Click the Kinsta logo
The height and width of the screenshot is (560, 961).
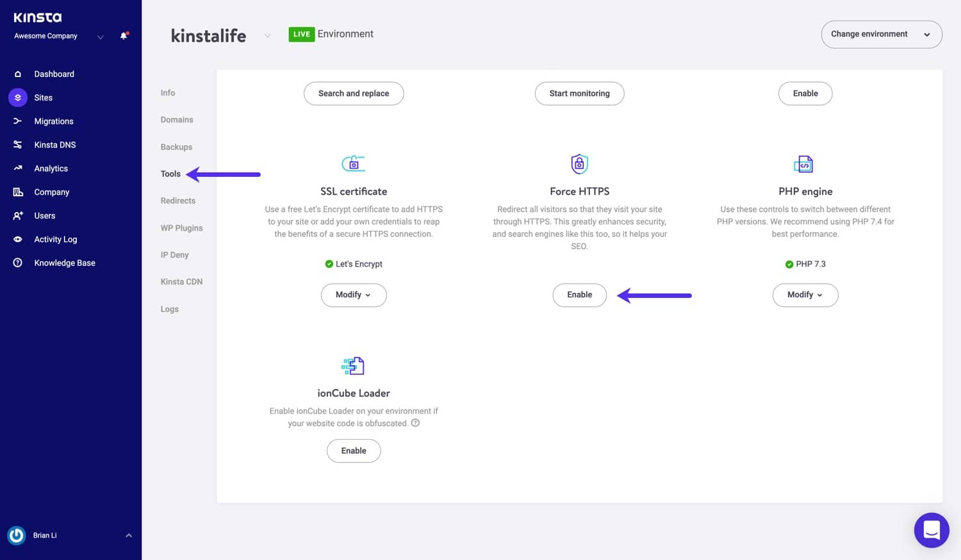pos(38,17)
